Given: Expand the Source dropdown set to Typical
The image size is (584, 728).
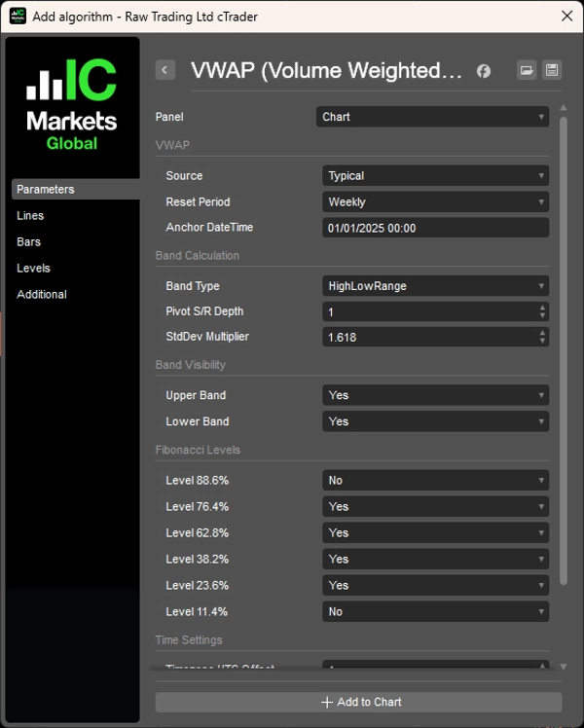Looking at the screenshot, I should pos(435,176).
